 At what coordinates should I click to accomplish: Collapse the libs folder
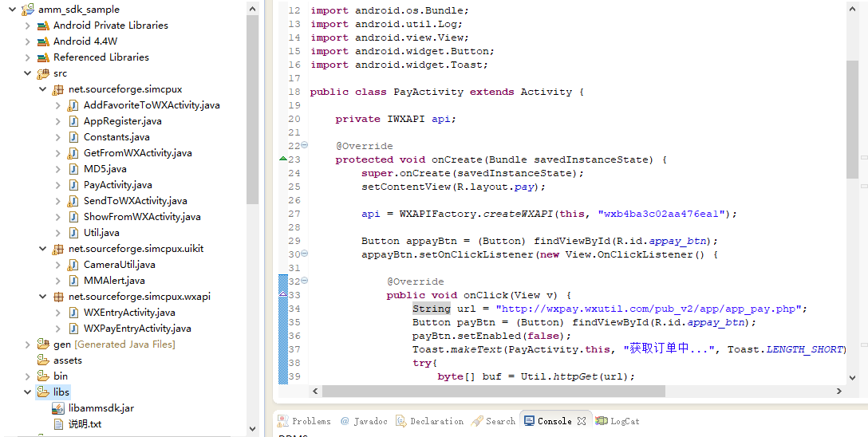pyautogui.click(x=27, y=392)
